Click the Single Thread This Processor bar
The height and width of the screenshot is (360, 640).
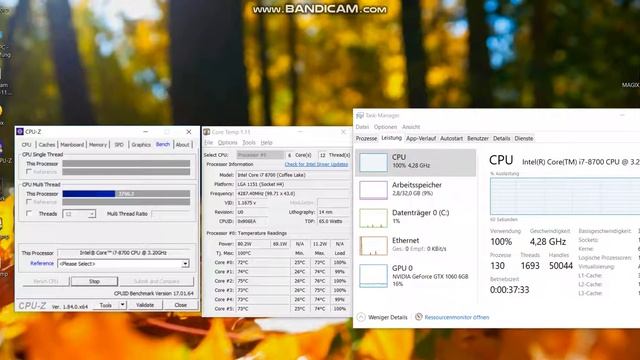(x=126, y=163)
